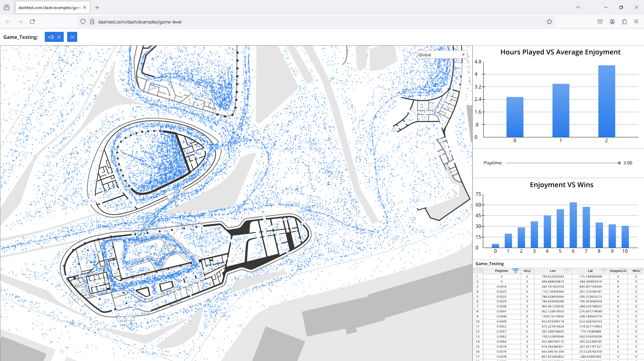Viewport: 644px width, 361px height.
Task: Click Lon cell 1131.34360366
Action: pos(553,292)
